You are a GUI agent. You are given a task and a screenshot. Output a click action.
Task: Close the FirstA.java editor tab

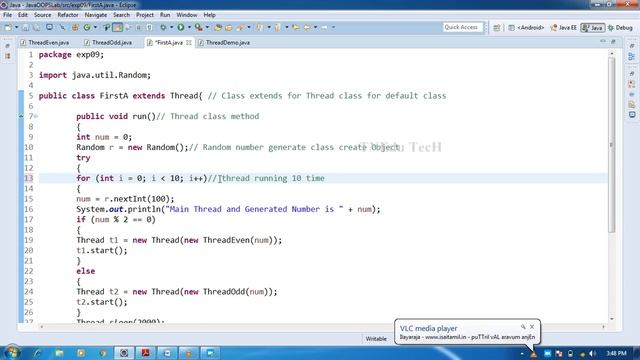click(189, 42)
